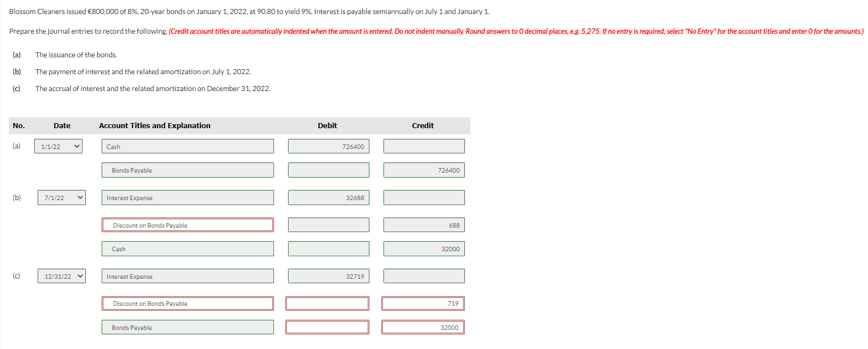Viewport: 868px width, 349px height.
Task: Select empty debit field beside Bonds Payable in entry (c)
Action: coord(327,328)
